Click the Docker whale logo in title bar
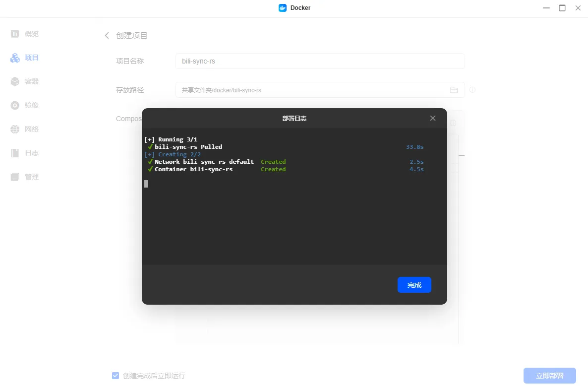588x392 pixels. 283,8
